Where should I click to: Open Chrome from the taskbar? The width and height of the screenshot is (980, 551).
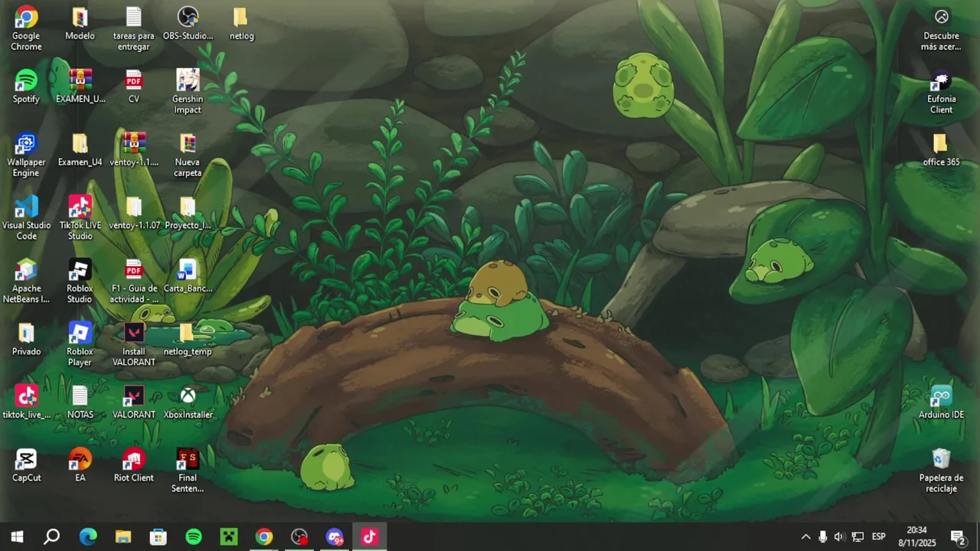264,537
